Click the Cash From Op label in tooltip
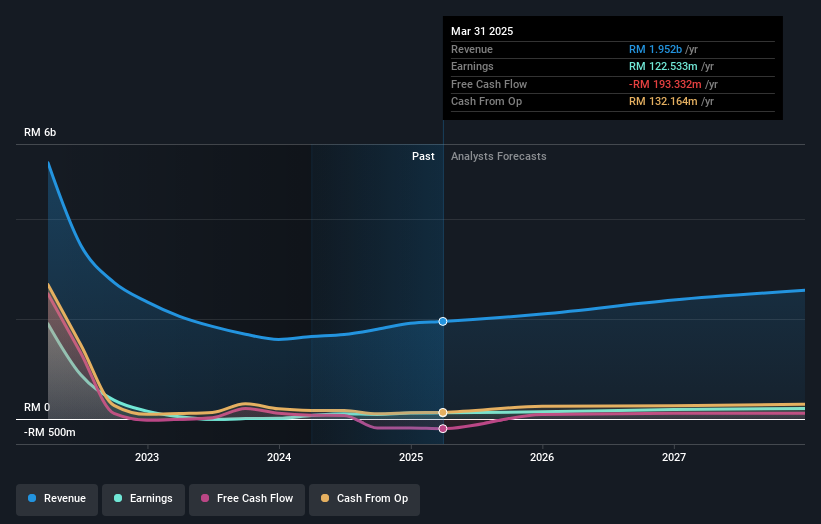 point(486,102)
